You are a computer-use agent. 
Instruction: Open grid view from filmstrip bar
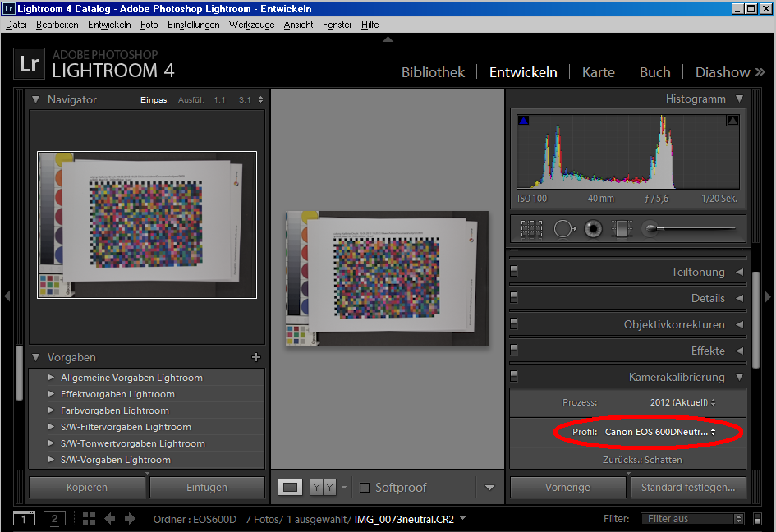(89, 519)
